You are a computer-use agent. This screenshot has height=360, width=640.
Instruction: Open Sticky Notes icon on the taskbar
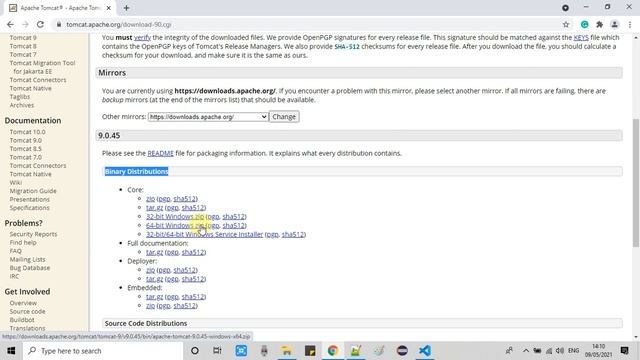[310, 351]
